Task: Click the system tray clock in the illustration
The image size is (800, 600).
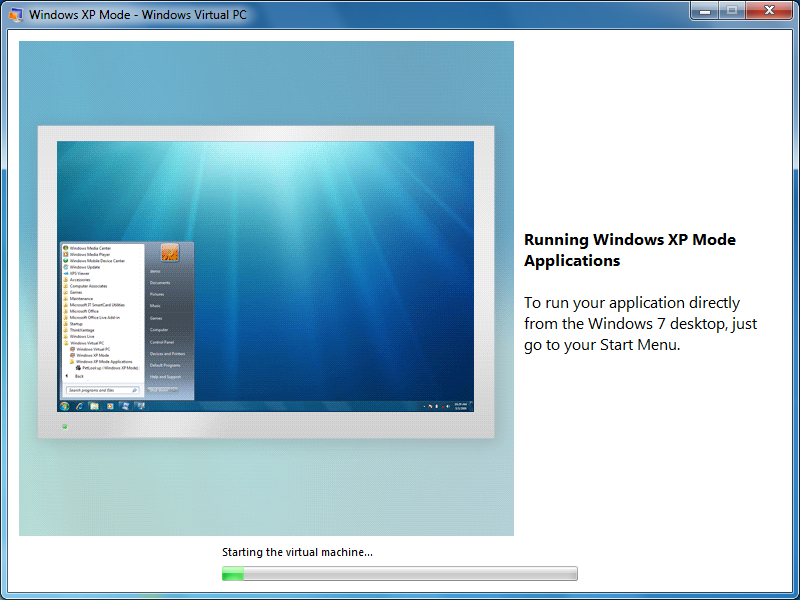Action: click(x=460, y=406)
